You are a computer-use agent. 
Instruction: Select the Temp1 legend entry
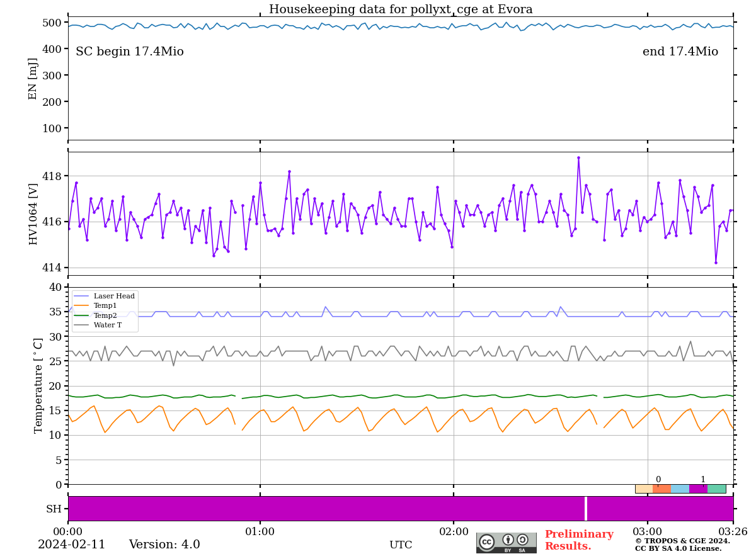tap(96, 305)
